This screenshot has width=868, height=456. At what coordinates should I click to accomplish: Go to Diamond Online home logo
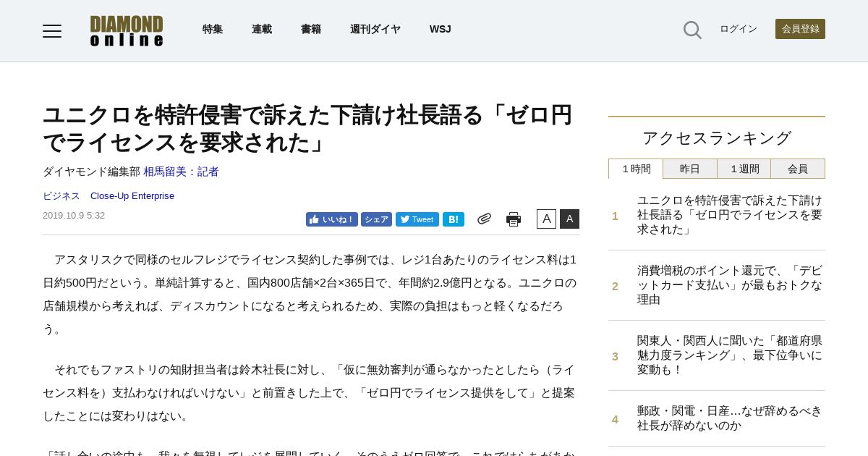(127, 31)
